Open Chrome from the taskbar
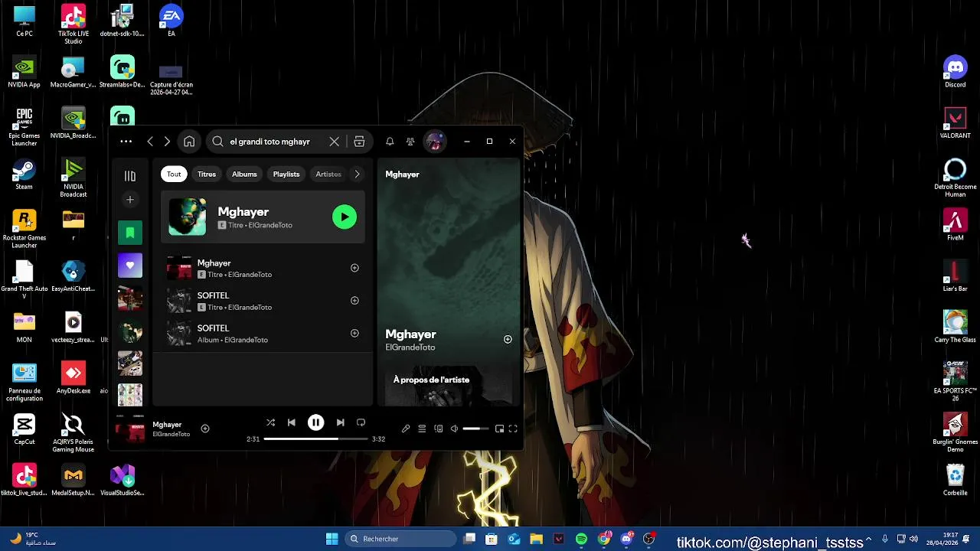This screenshot has width=980, height=551. [x=604, y=539]
